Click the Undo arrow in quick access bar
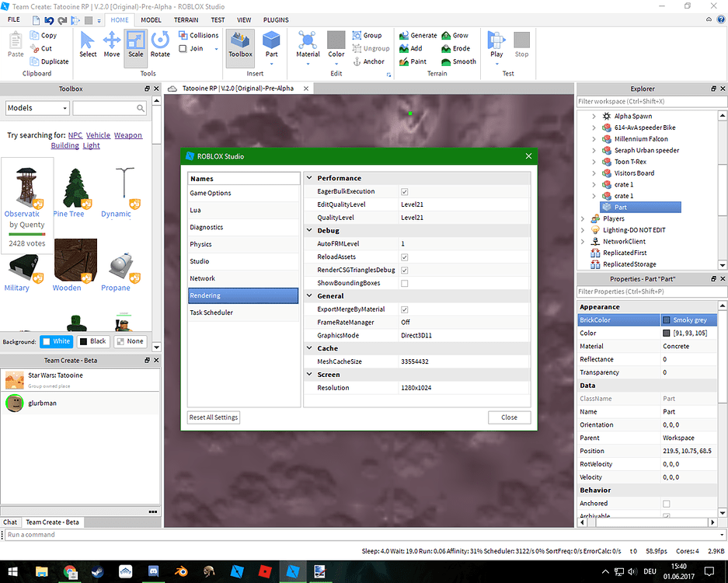Image resolution: width=728 pixels, height=583 pixels. (49, 20)
